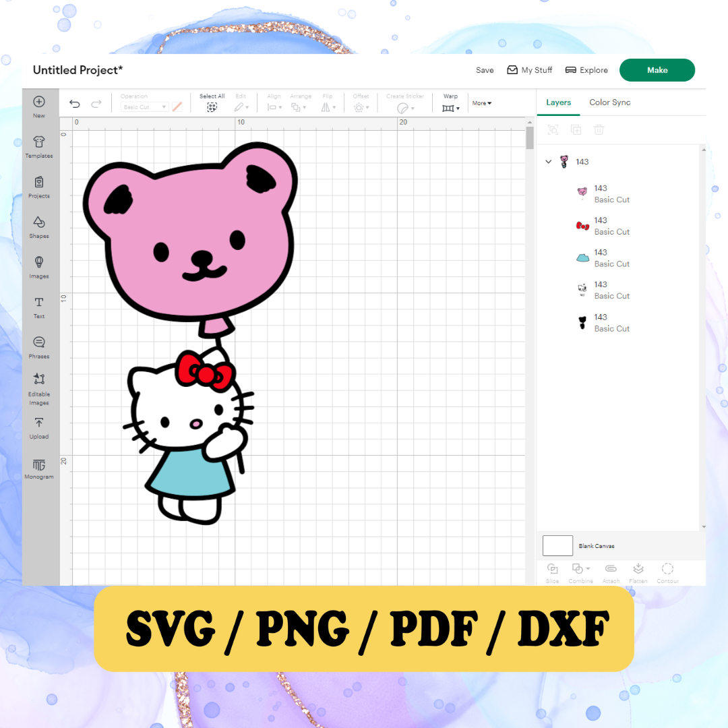Screen dimensions: 728x728
Task: Click the Flatten tool
Action: tap(638, 573)
